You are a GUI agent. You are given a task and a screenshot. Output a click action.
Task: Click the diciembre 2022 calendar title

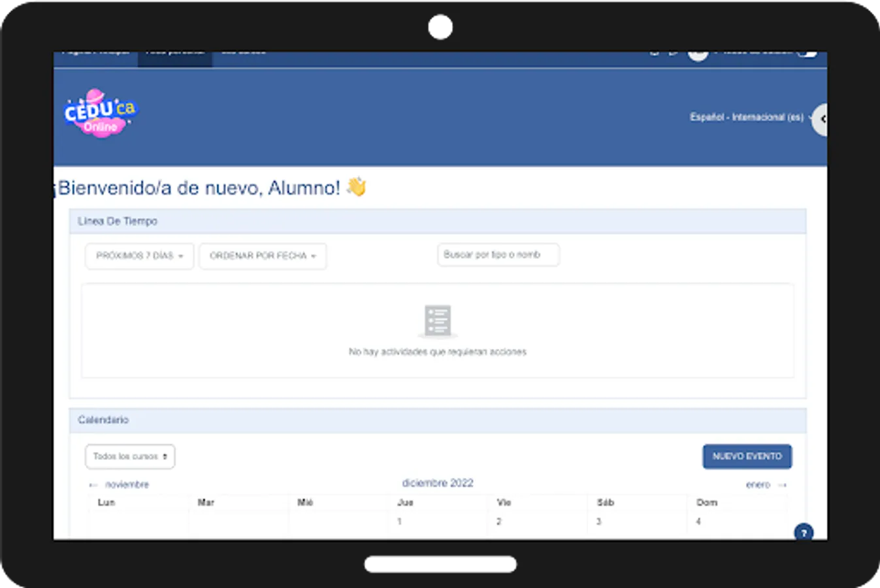click(438, 483)
